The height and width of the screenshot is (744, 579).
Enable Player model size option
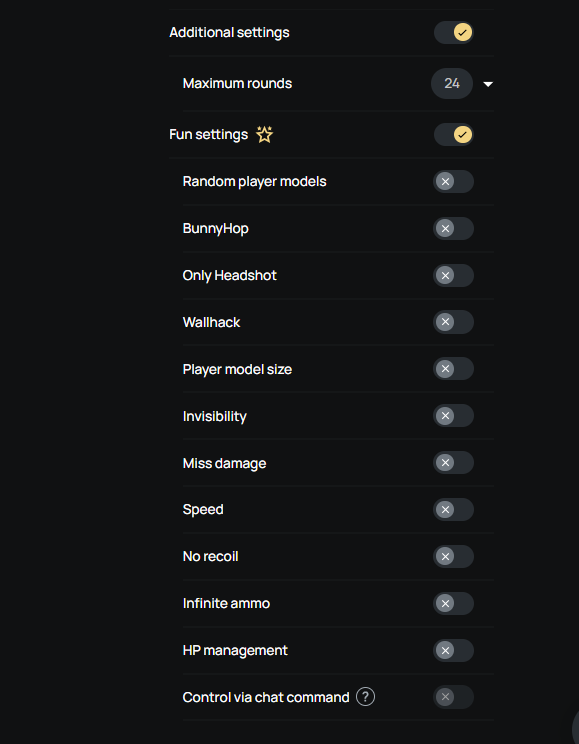coord(453,369)
